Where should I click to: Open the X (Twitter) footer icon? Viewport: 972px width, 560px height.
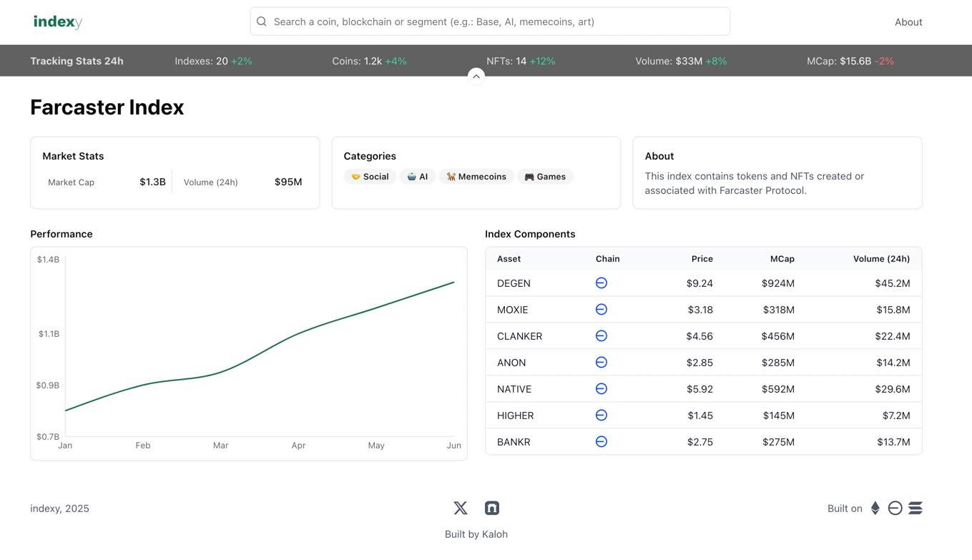point(461,508)
